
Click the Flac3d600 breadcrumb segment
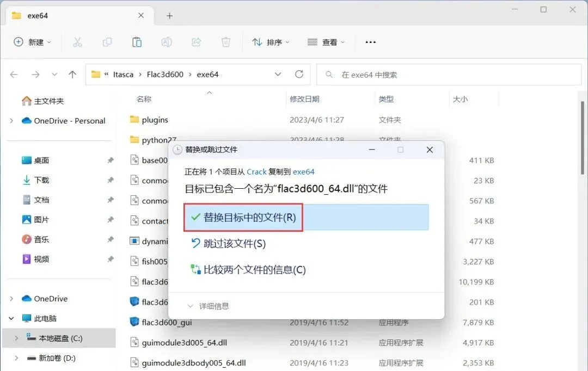pyautogui.click(x=165, y=75)
